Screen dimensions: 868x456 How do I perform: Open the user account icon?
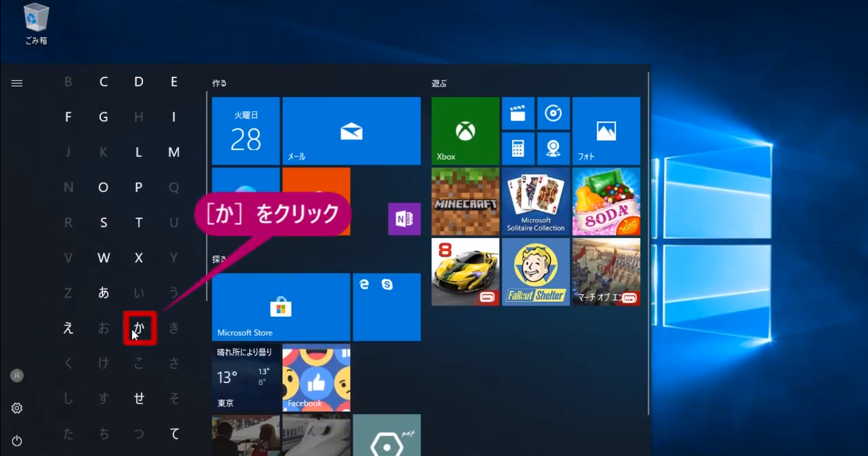click(x=17, y=376)
